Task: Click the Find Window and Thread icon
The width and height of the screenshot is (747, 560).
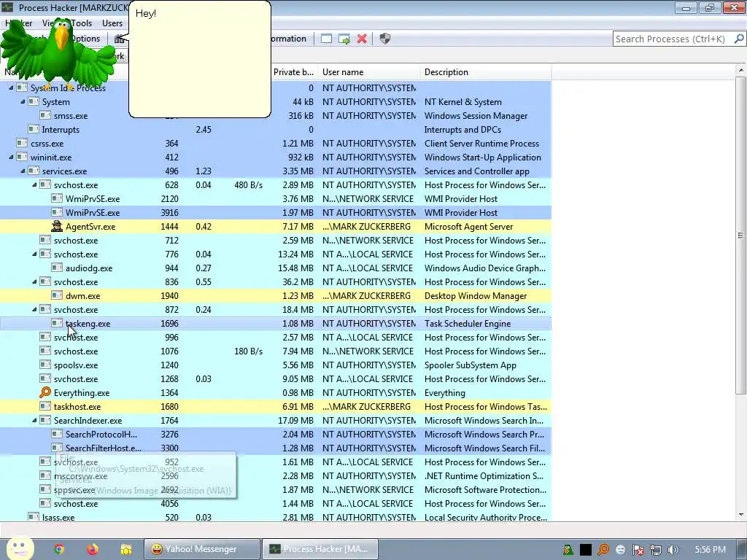Action: pyautogui.click(x=344, y=39)
